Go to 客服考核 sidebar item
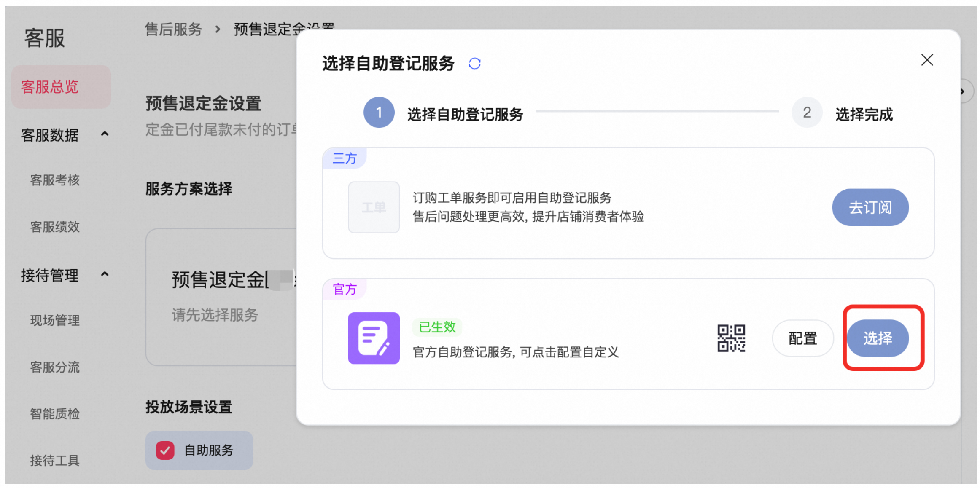The width and height of the screenshot is (980, 488). click(x=55, y=180)
